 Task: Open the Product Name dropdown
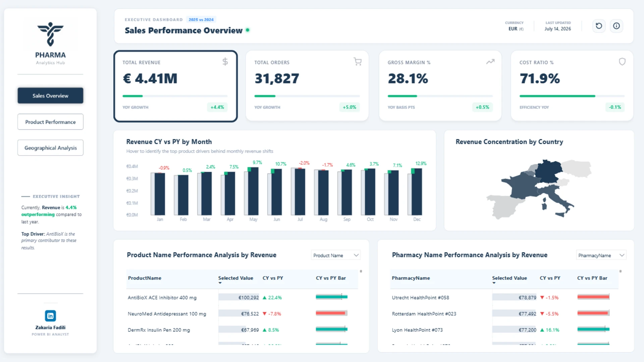point(336,255)
